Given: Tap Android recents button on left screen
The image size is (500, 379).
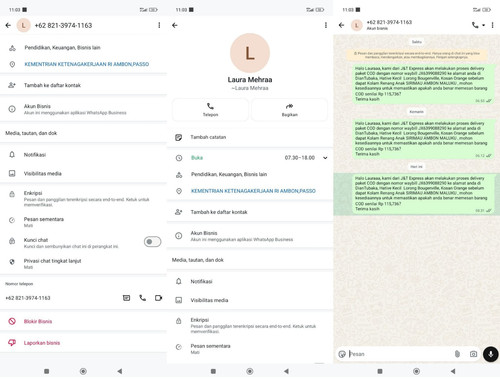Looking at the screenshot, I should (47, 371).
